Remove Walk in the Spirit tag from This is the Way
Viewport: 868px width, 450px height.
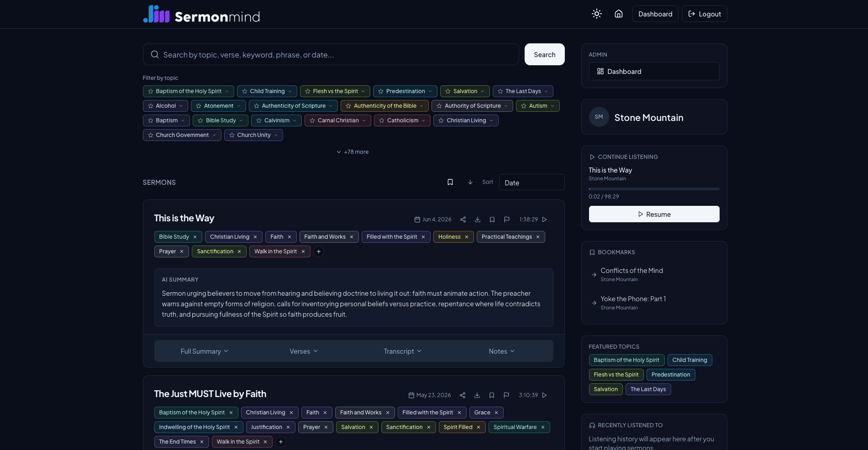pyautogui.click(x=303, y=251)
